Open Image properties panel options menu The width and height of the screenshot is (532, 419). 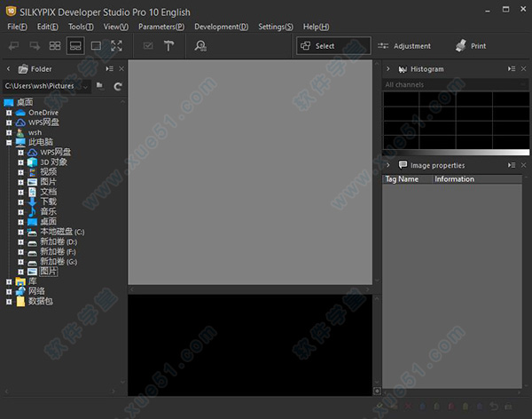coord(512,165)
